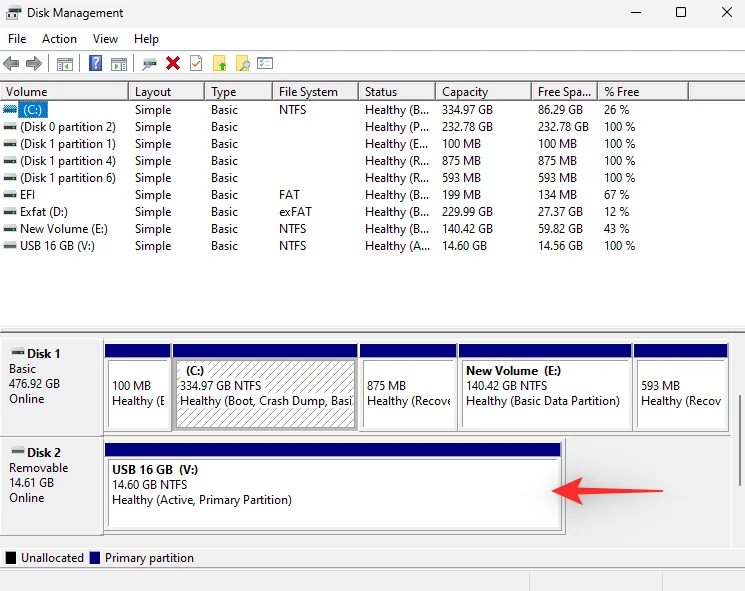Sort by the Capacity column header
The image size is (745, 591).
[x=484, y=92]
